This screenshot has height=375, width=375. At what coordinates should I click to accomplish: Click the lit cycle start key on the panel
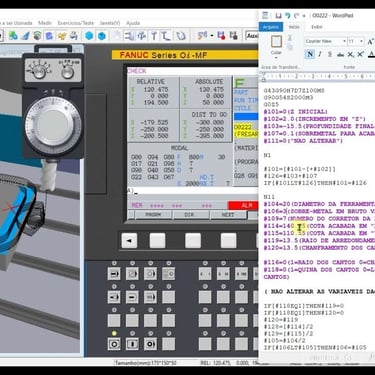click(x=114, y=344)
